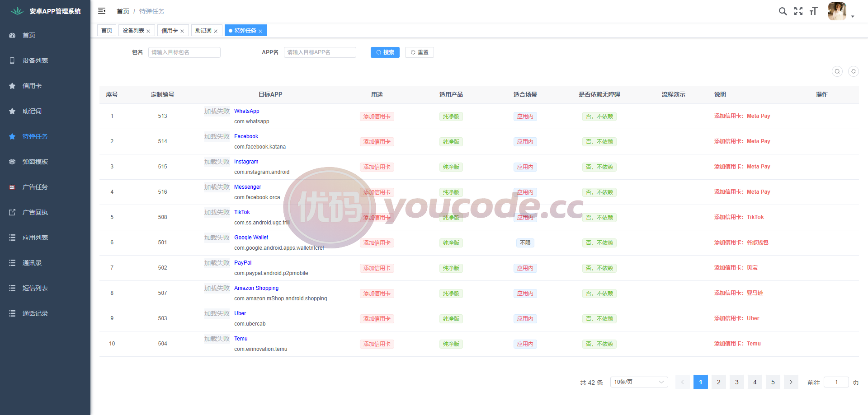Click the 纯净版 tag in Uber row
Image resolution: width=868 pixels, height=415 pixels.
pos(451,319)
